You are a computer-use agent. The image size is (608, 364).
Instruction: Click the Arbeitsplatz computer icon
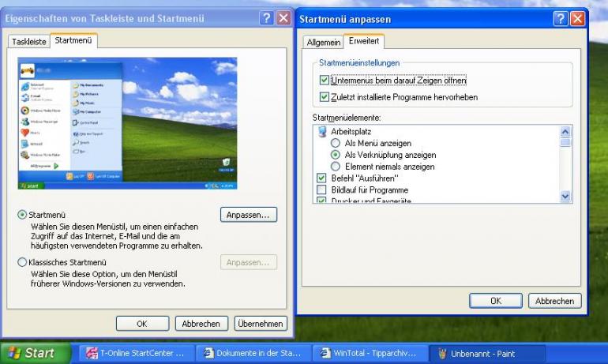tap(322, 131)
